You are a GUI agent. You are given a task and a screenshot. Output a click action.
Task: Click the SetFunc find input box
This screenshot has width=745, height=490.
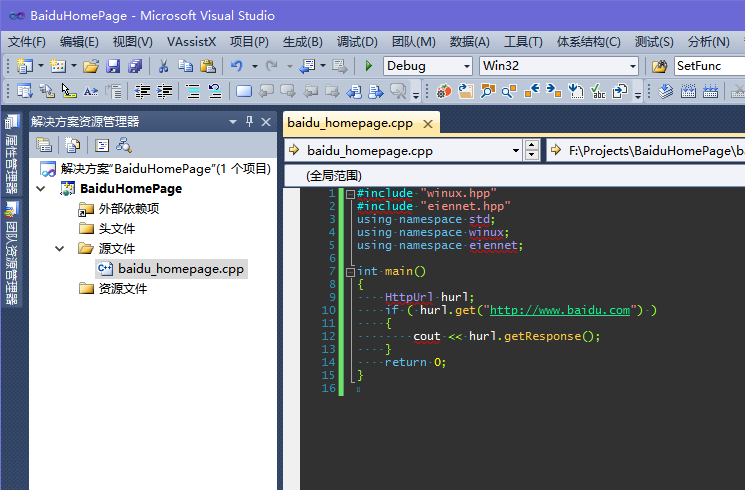point(709,66)
